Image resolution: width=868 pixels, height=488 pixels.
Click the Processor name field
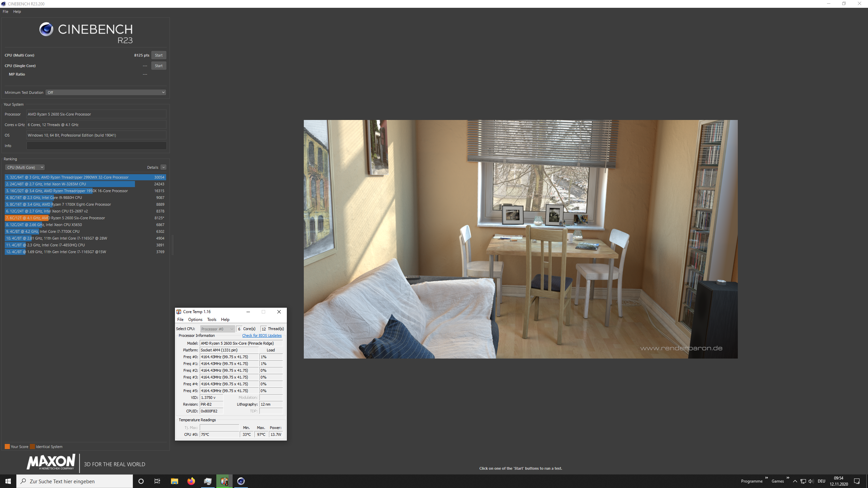tap(96, 114)
